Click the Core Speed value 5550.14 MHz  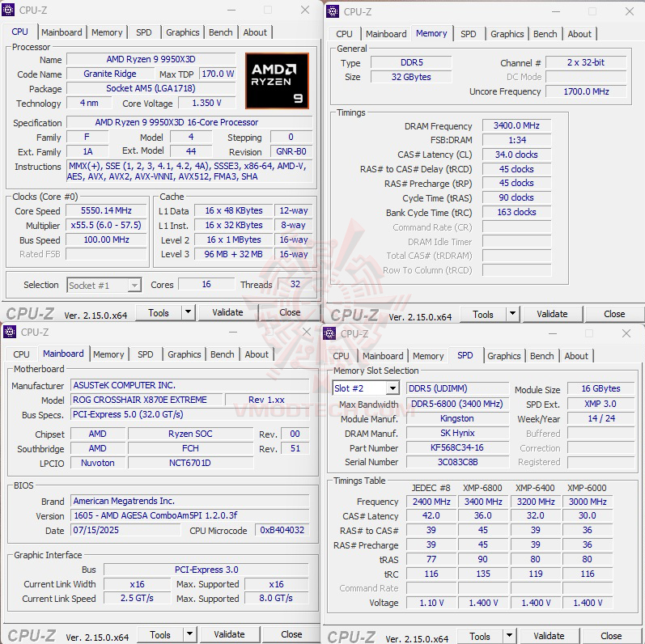[x=106, y=210]
